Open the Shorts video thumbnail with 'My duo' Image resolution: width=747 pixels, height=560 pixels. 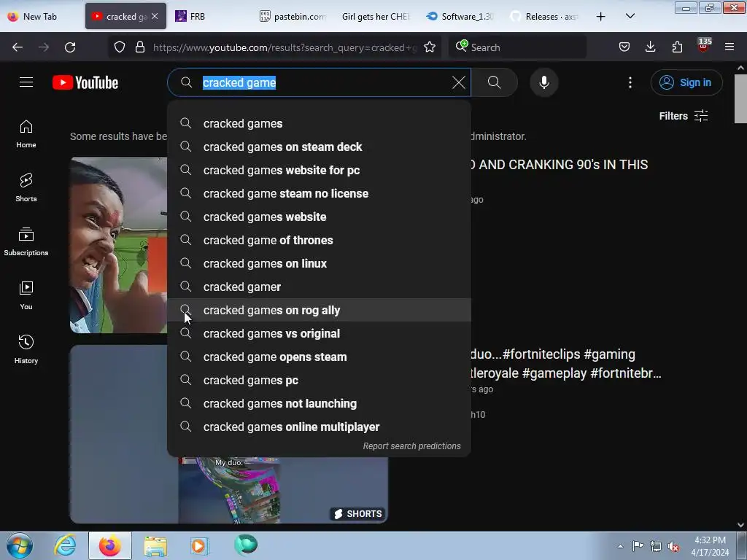[x=228, y=491]
